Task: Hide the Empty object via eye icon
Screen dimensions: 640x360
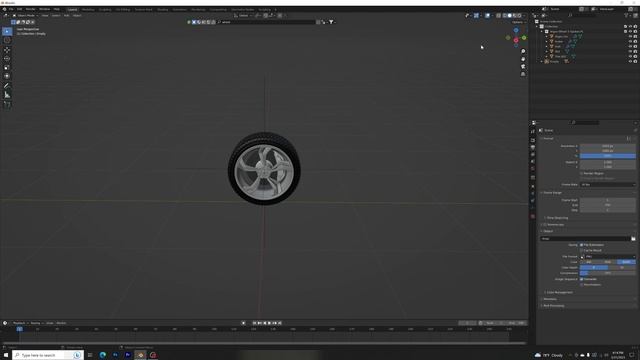Action: click(x=630, y=61)
